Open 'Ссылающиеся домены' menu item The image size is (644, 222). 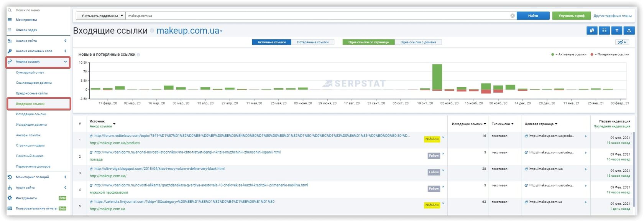click(x=34, y=83)
